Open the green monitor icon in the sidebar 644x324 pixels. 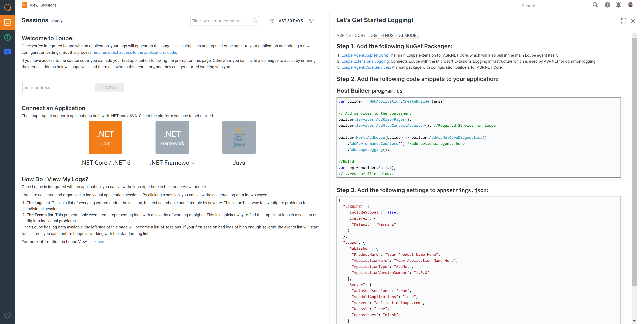8,37
